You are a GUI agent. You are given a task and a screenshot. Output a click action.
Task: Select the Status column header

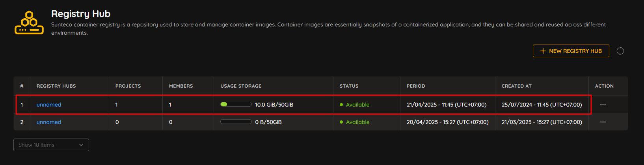pos(349,86)
